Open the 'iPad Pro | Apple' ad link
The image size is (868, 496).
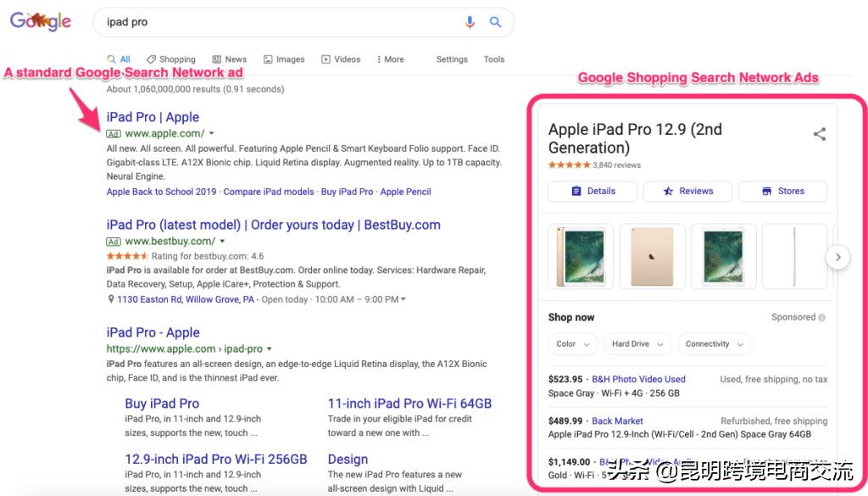point(153,117)
